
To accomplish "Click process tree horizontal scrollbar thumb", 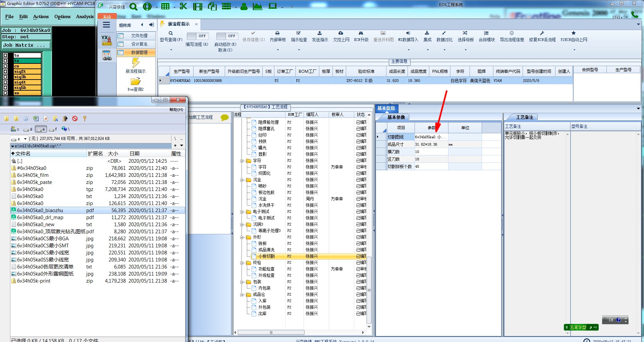I will [271, 332].
